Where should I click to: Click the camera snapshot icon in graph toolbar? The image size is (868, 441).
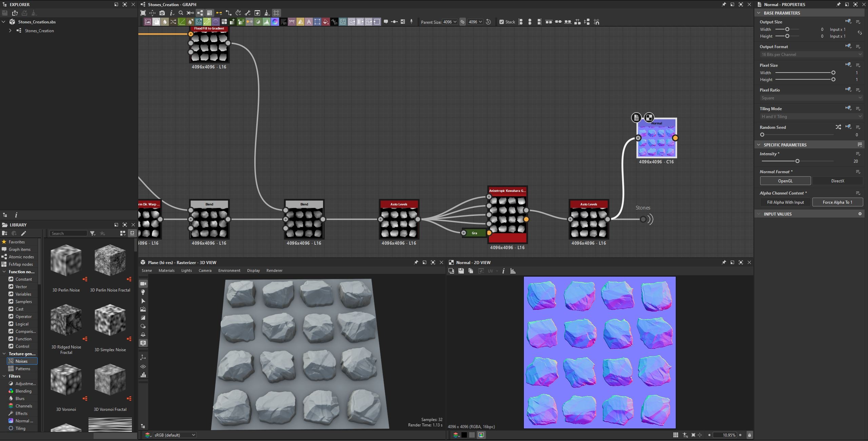click(162, 13)
